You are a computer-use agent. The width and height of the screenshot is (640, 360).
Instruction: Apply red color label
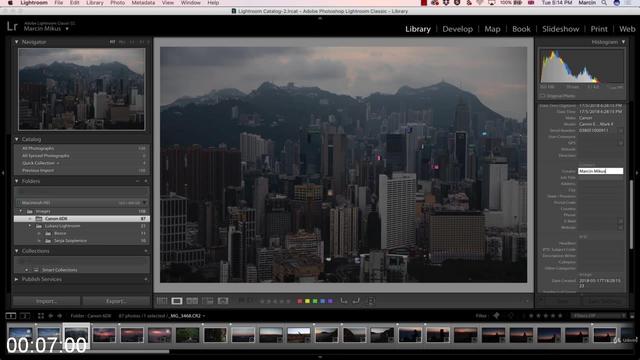300,301
